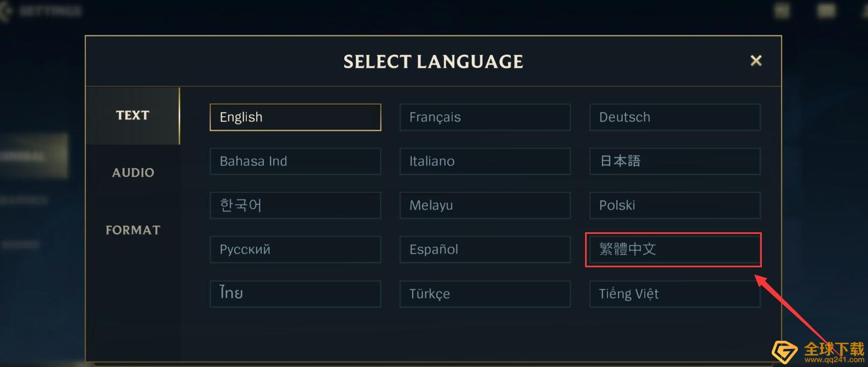Select Русский language option
This screenshot has width=868, height=367.
pos(296,250)
